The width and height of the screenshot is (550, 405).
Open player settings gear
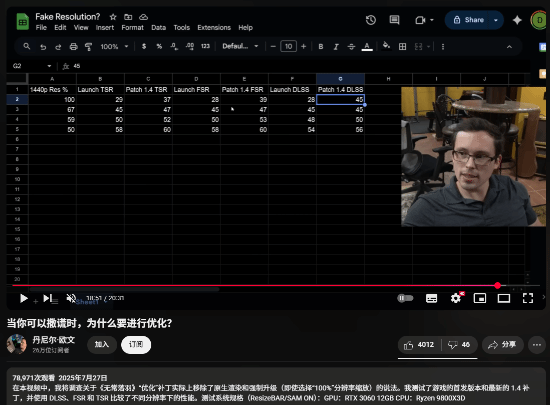pos(456,298)
